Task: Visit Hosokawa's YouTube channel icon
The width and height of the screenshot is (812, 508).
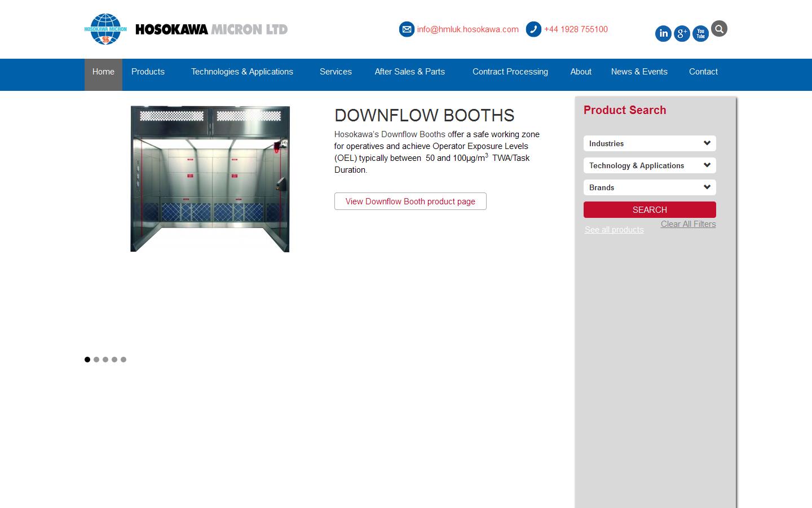Action: [700, 33]
